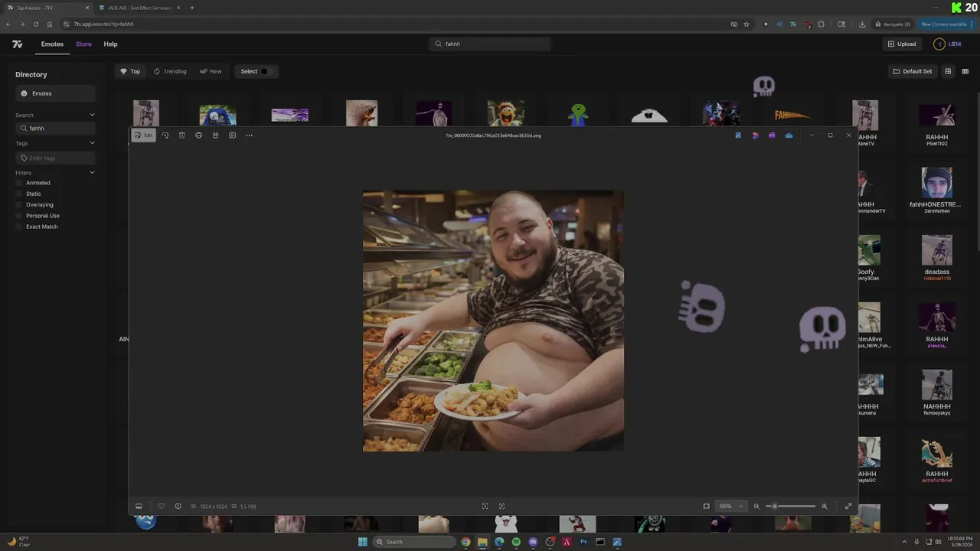Open the Emotes tab in 7TV
This screenshot has width=980, height=551.
[x=52, y=44]
